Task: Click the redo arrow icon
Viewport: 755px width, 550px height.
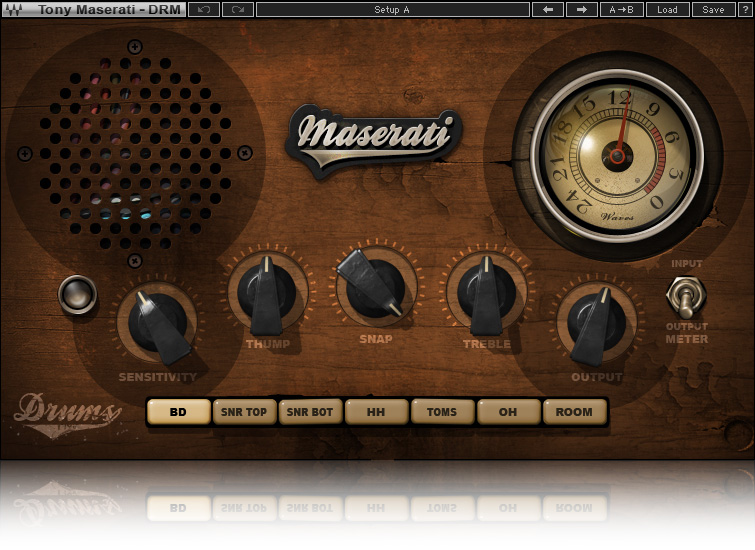Action: click(x=237, y=9)
